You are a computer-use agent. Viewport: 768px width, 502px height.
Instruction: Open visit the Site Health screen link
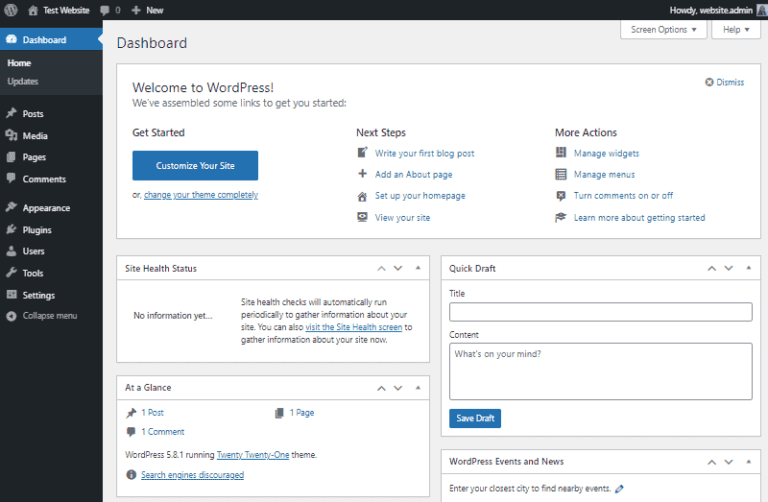pyautogui.click(x=354, y=327)
